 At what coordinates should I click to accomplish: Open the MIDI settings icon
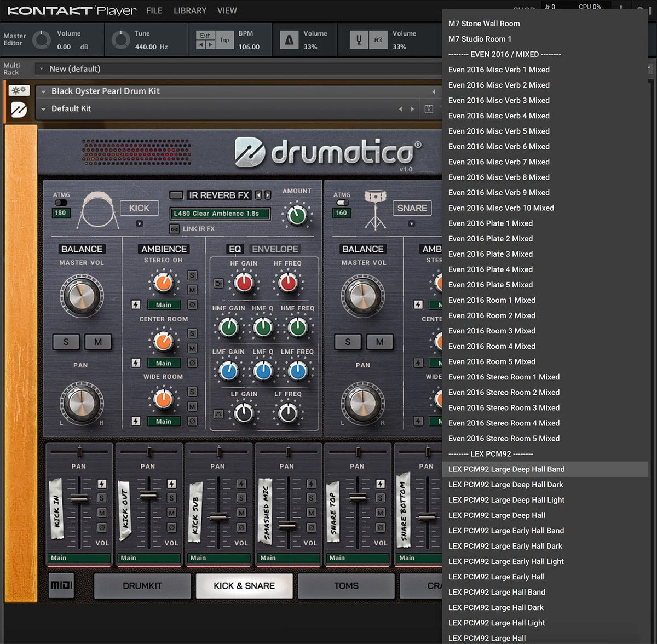coord(61,585)
